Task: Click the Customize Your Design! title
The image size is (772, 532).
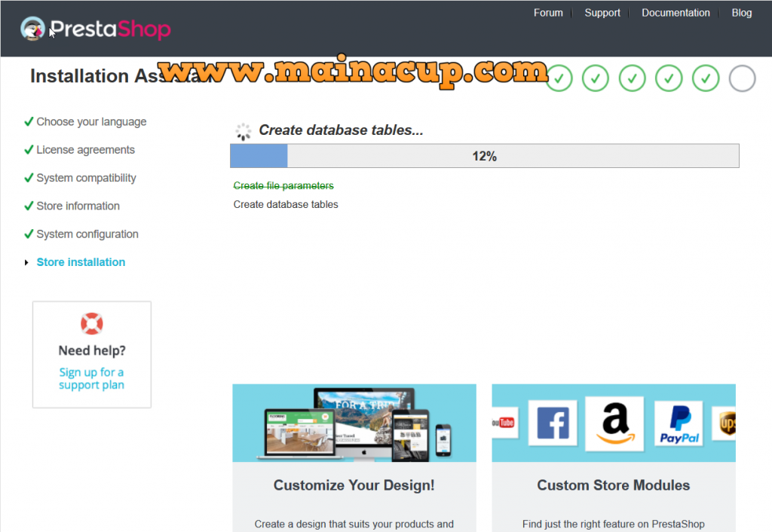Action: point(354,485)
